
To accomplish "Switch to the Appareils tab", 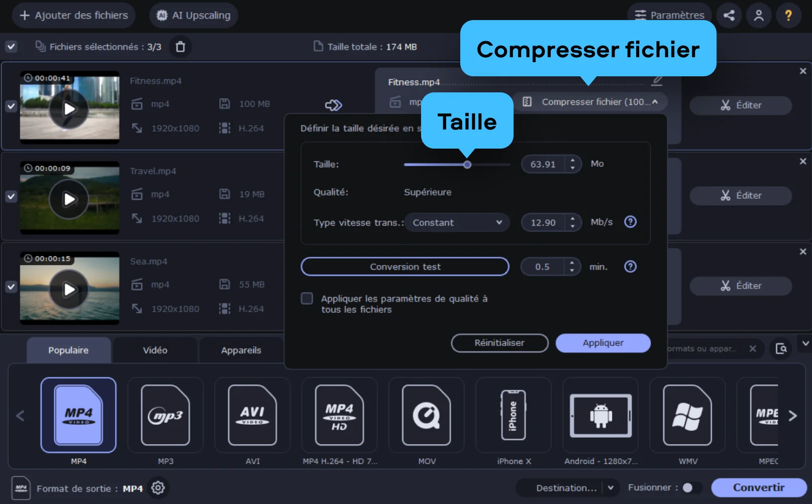I will [241, 350].
